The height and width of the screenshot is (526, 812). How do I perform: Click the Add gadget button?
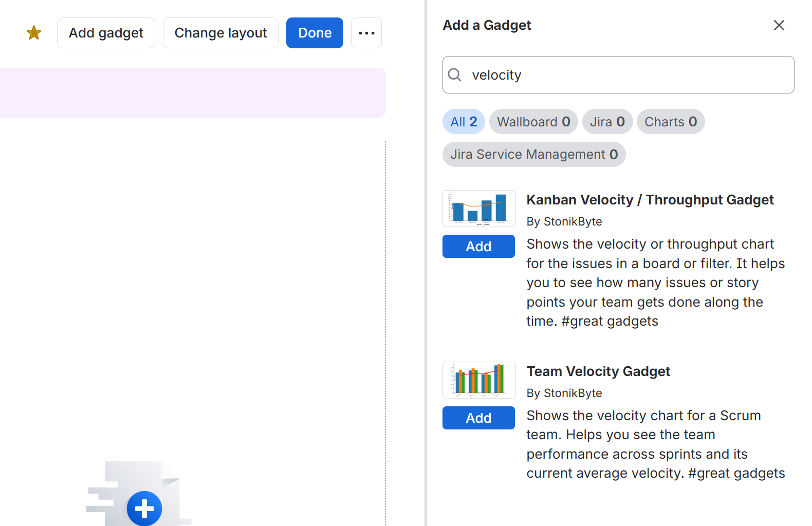pyautogui.click(x=106, y=33)
